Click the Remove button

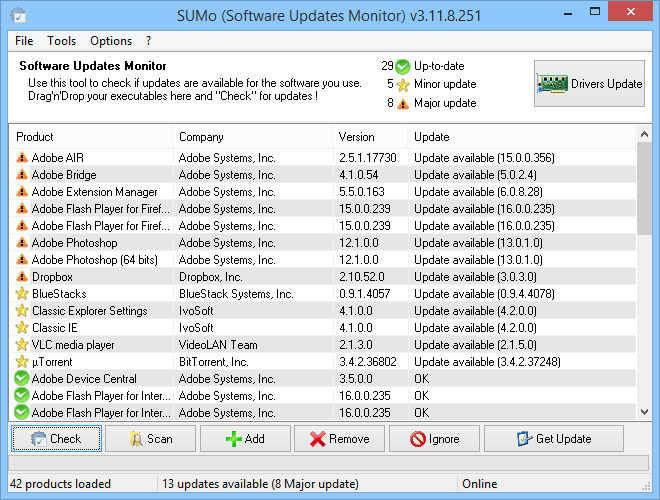[x=340, y=439]
